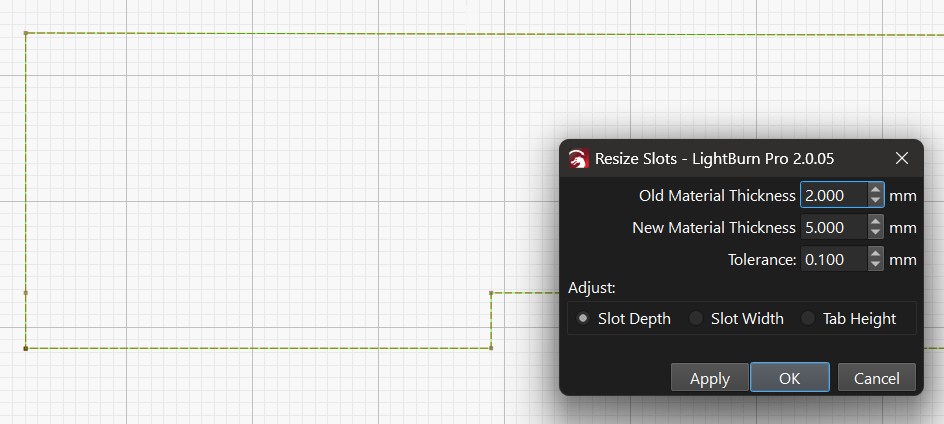Cancel the Resize Slots dialog
The height and width of the screenshot is (424, 944).
[x=876, y=378]
